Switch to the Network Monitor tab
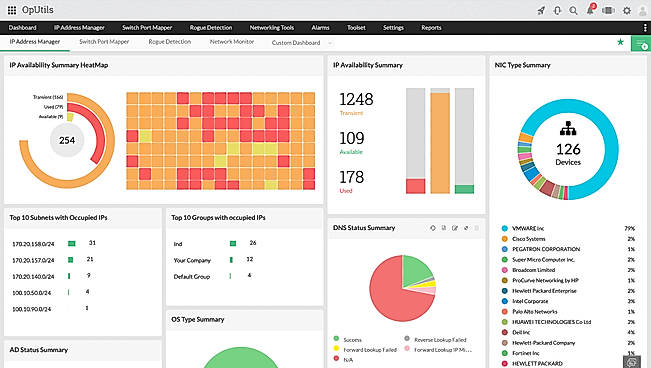Image resolution: width=651 pixels, height=368 pixels. click(x=232, y=42)
